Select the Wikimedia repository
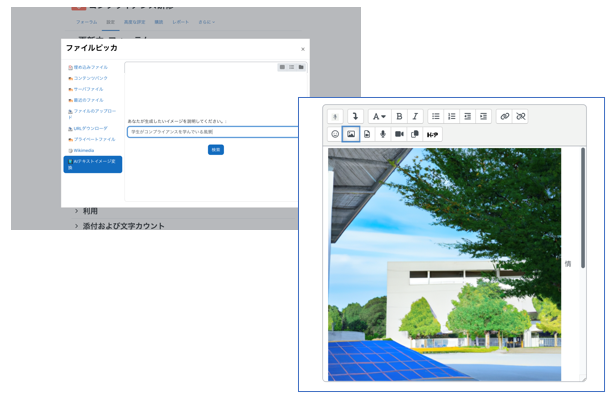613x400 pixels. tap(84, 150)
